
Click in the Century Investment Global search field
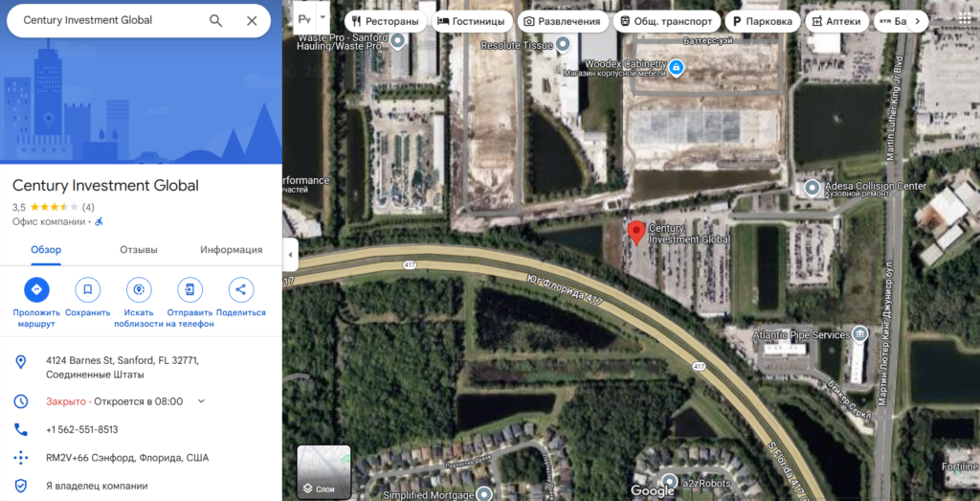[x=113, y=20]
